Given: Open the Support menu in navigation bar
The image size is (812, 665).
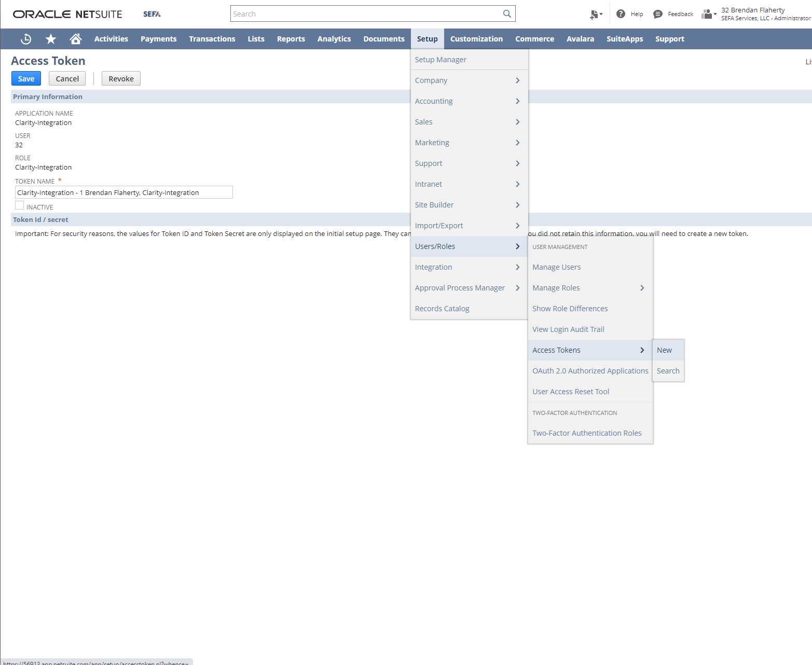Looking at the screenshot, I should click(669, 39).
